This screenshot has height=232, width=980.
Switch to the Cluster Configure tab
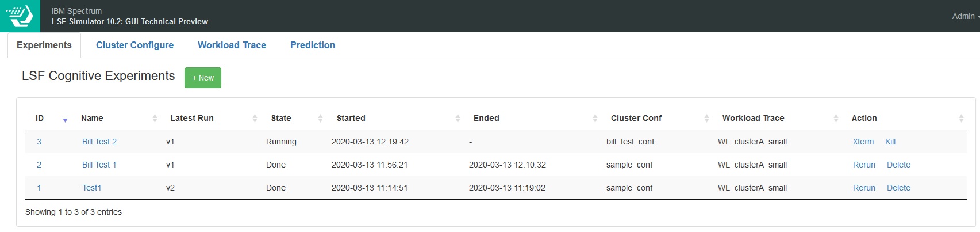134,45
